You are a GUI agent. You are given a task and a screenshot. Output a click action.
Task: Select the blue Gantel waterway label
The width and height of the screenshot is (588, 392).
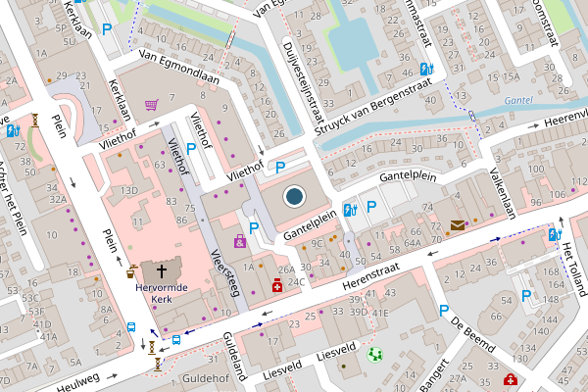coord(518,100)
